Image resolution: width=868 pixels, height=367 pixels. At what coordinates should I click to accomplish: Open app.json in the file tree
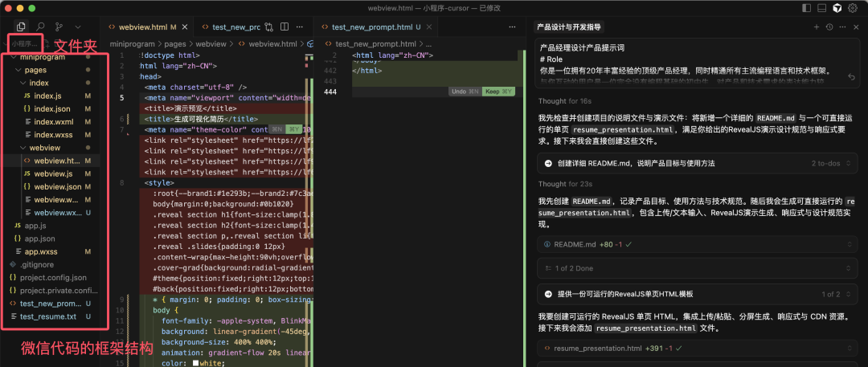(x=39, y=239)
